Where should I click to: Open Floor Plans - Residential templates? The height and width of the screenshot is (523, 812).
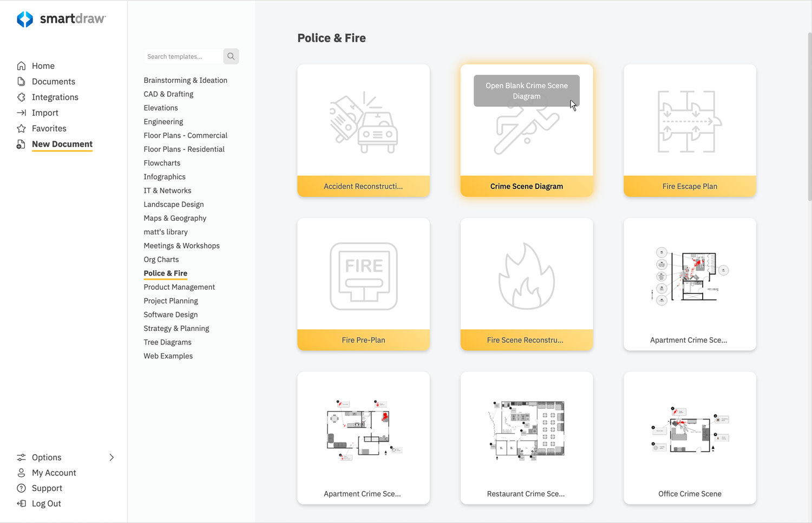(184, 149)
